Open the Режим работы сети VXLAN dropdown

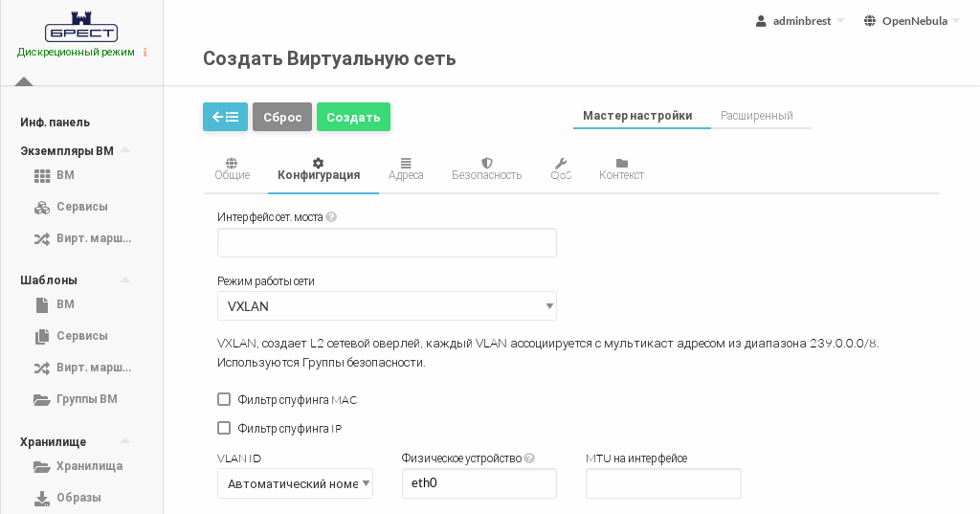pos(387,306)
